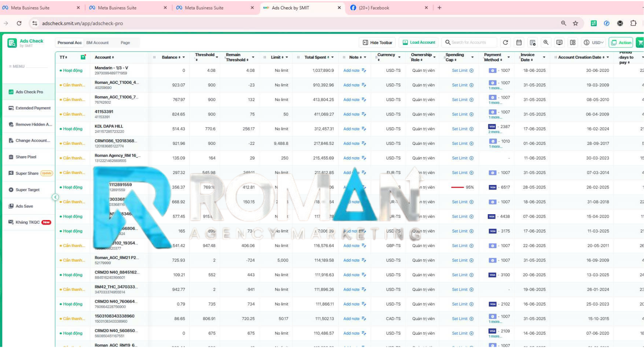644x348 pixels.
Task: Open Ads Check Pro in the sidebar
Action: (x=29, y=92)
